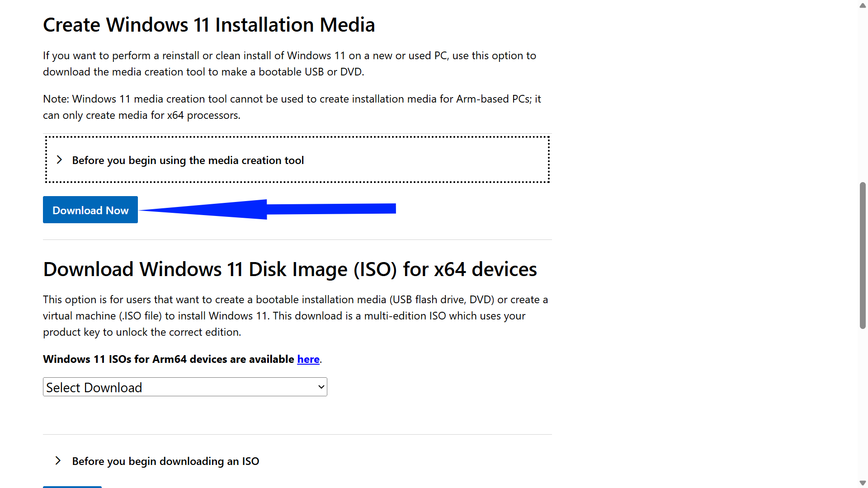
Task: Click the scrollbar up arrow
Action: click(863, 5)
